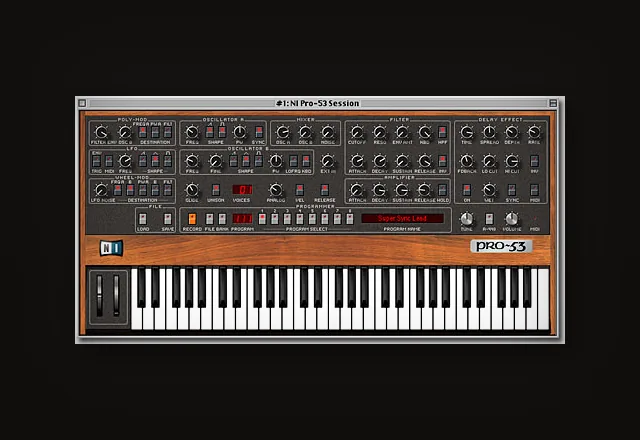
Task: Select the Programmer Bank button
Action: 222,219
